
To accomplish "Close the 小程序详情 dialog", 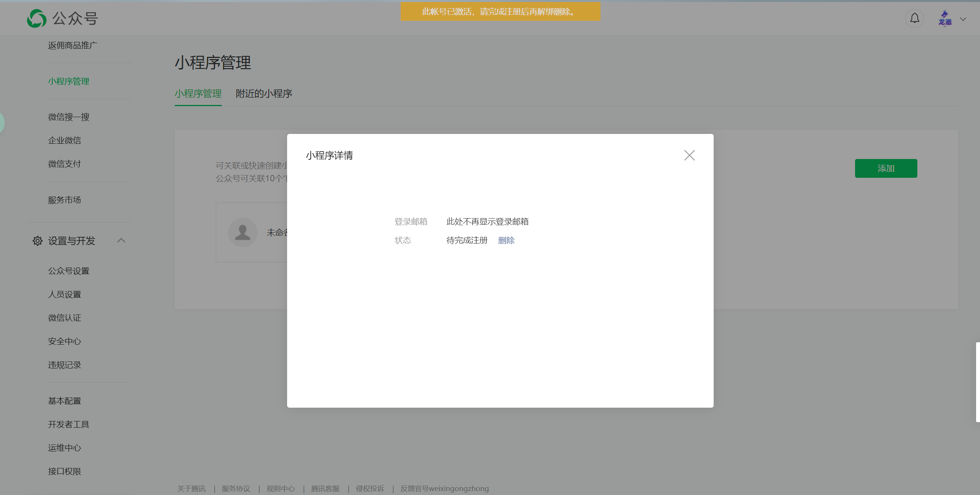I will [x=689, y=155].
